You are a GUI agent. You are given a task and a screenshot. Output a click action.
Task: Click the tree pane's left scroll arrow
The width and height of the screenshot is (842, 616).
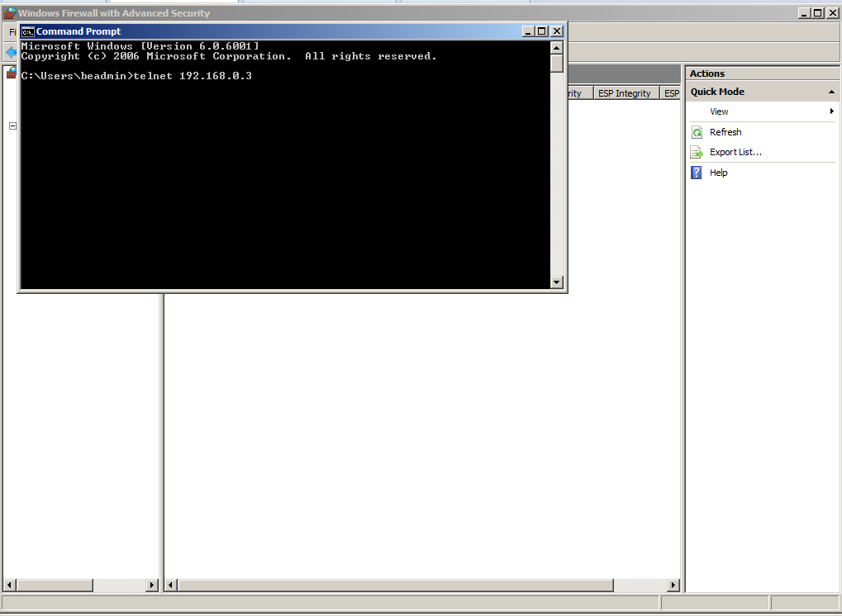coord(9,585)
